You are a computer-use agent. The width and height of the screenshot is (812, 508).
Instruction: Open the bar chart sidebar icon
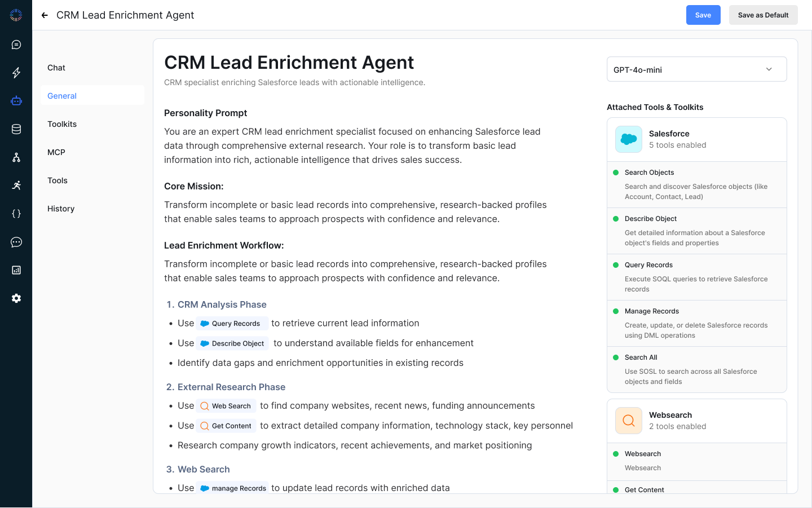(x=16, y=270)
